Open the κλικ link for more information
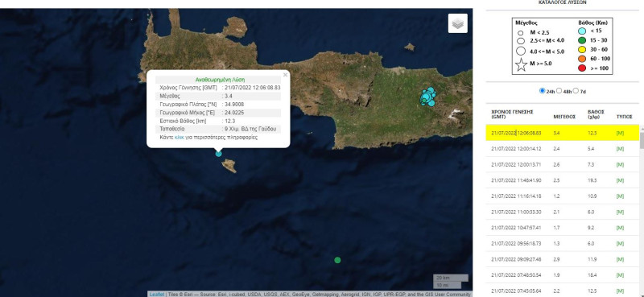 click(179, 138)
